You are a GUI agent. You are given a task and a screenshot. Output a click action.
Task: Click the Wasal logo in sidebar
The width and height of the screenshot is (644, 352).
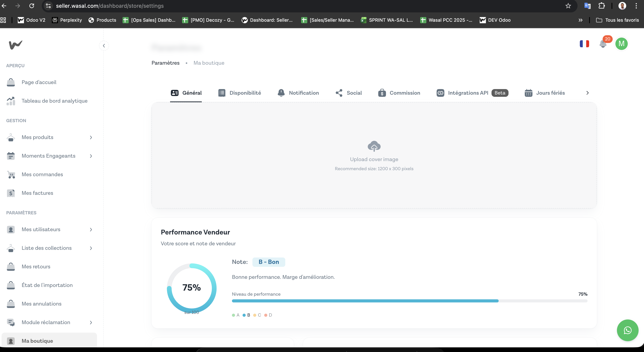tap(15, 45)
